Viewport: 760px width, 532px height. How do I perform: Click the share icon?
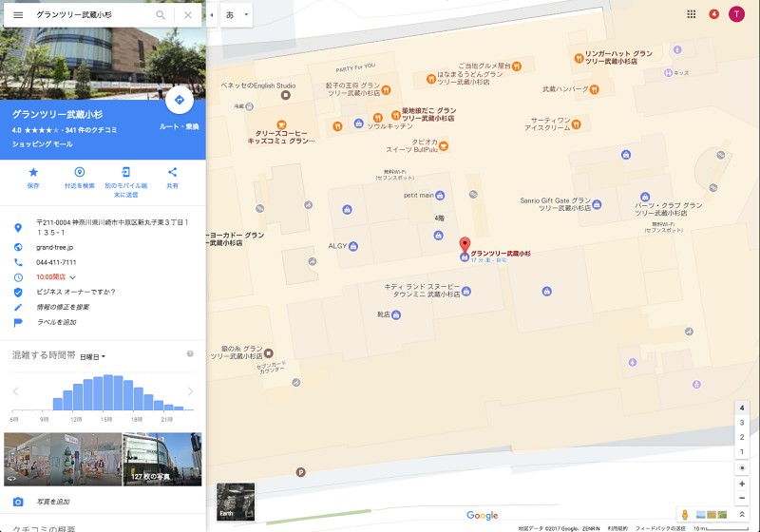click(172, 172)
